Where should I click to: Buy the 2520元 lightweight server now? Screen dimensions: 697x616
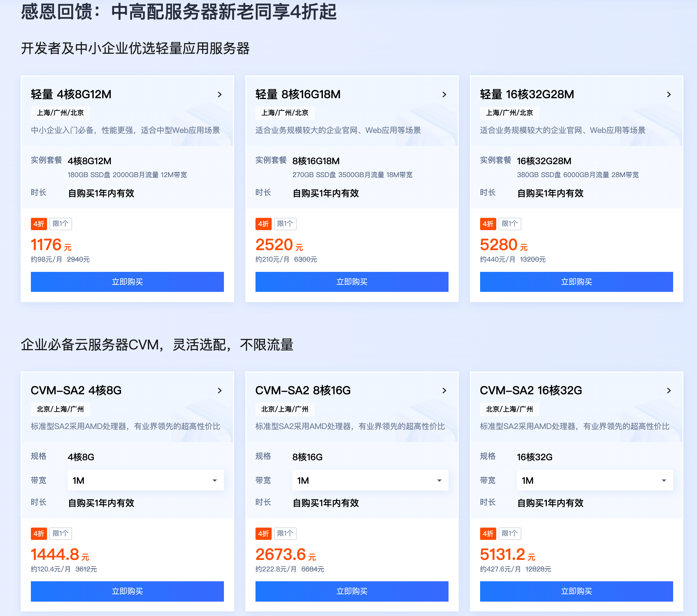coord(352,282)
